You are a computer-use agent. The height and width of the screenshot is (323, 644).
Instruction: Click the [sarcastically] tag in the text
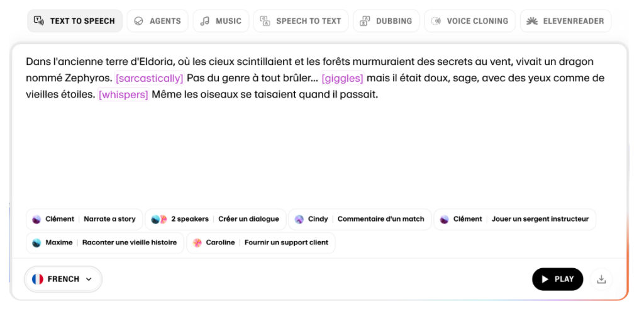tap(149, 78)
